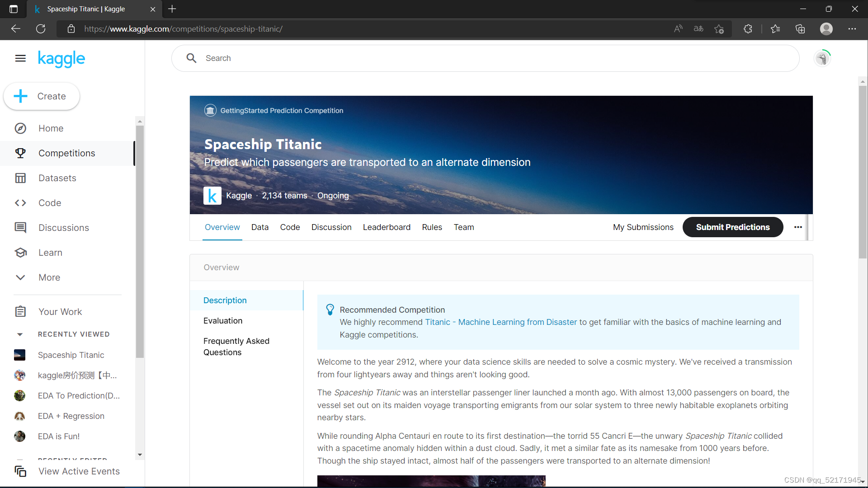
Task: Open the Rules tab
Action: [x=432, y=227]
